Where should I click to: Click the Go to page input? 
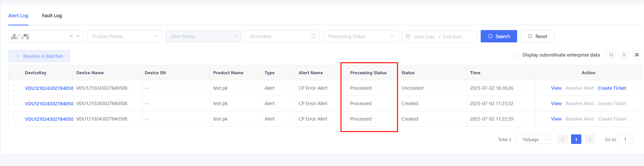pos(625,139)
